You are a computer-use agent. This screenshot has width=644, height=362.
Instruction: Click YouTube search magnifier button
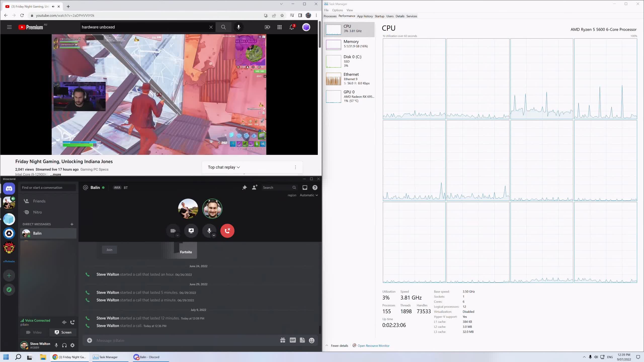click(x=223, y=27)
